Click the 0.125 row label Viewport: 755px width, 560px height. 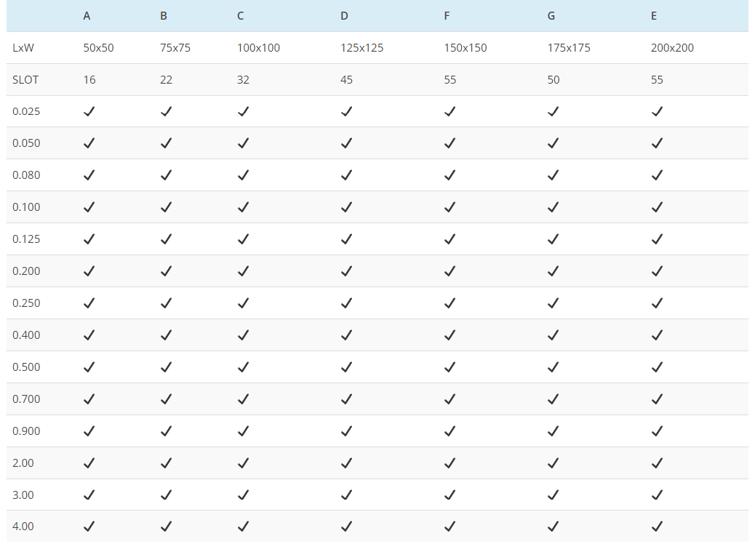click(x=26, y=239)
